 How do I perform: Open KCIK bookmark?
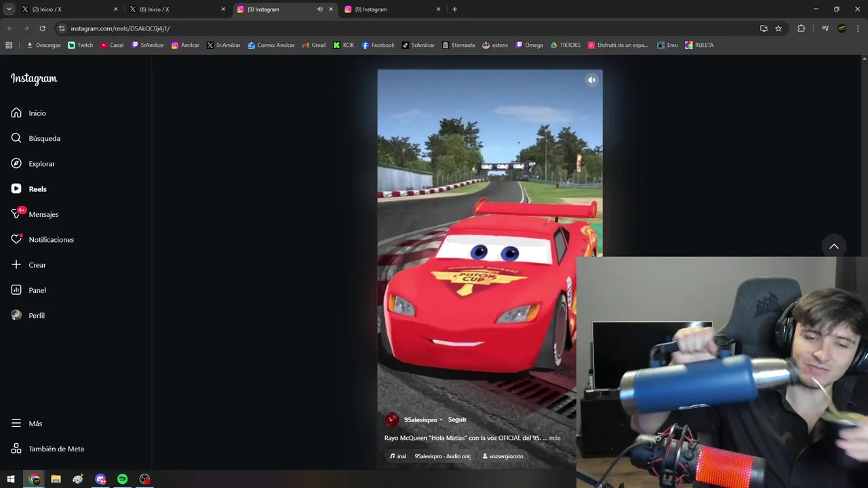coord(344,45)
